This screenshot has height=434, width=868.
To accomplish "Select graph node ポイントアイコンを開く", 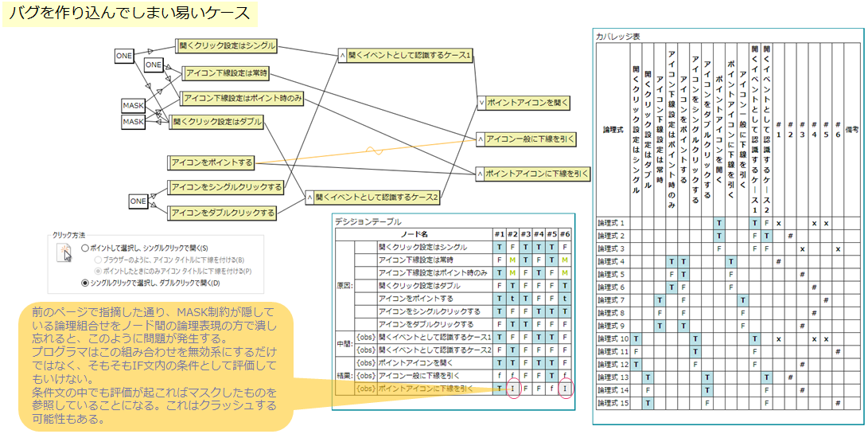I will [x=524, y=103].
